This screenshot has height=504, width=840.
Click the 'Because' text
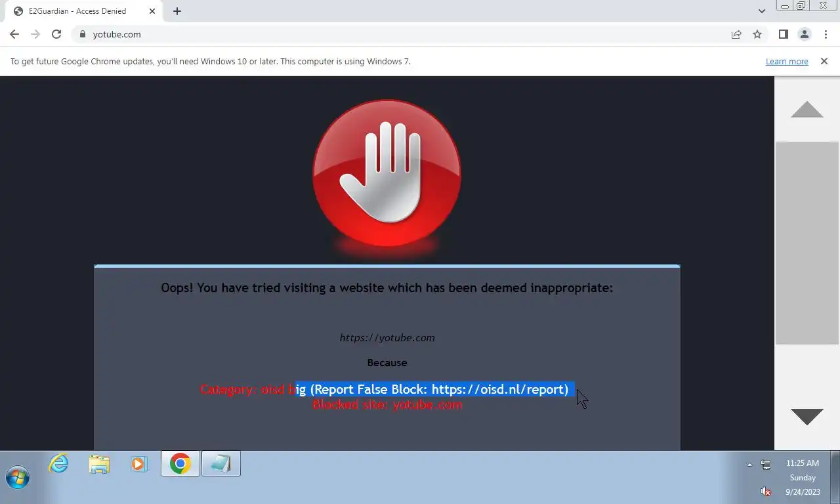(x=387, y=363)
